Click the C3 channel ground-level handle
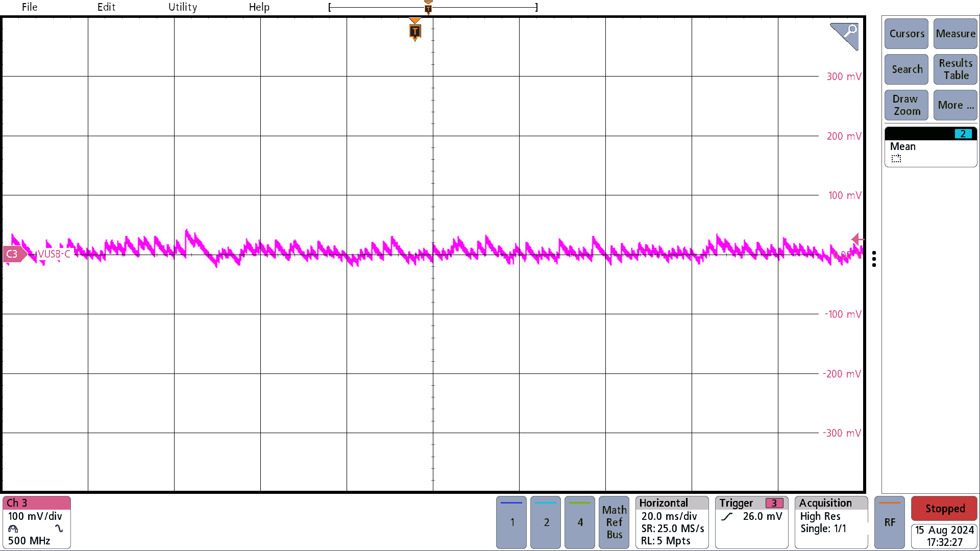The image size is (980, 551). pyautogui.click(x=14, y=254)
